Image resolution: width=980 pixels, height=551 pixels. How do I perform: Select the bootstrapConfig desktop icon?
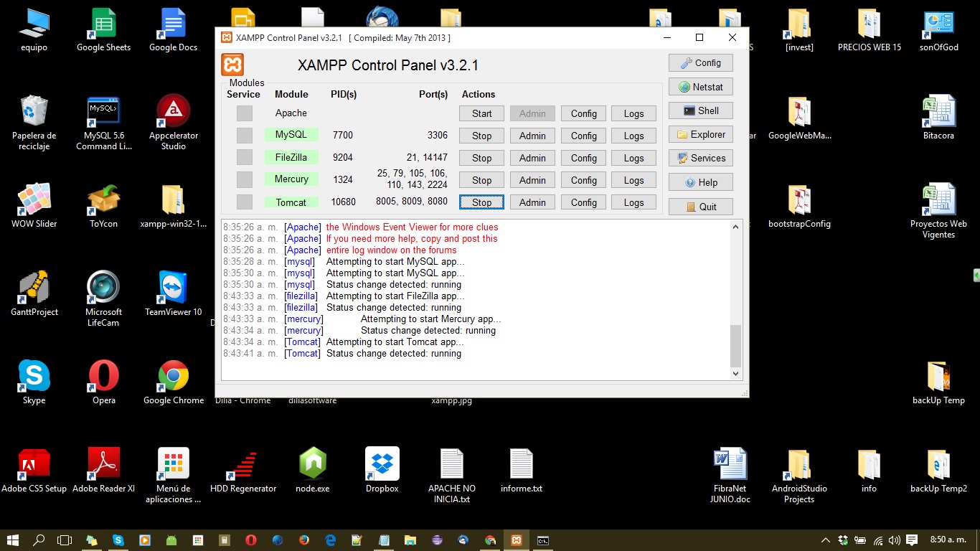coord(799,205)
